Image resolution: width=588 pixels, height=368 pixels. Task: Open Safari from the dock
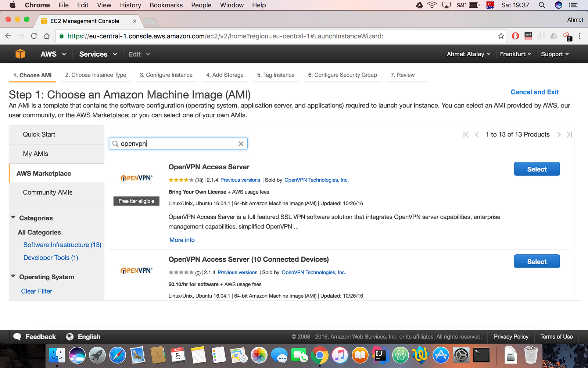[118, 355]
